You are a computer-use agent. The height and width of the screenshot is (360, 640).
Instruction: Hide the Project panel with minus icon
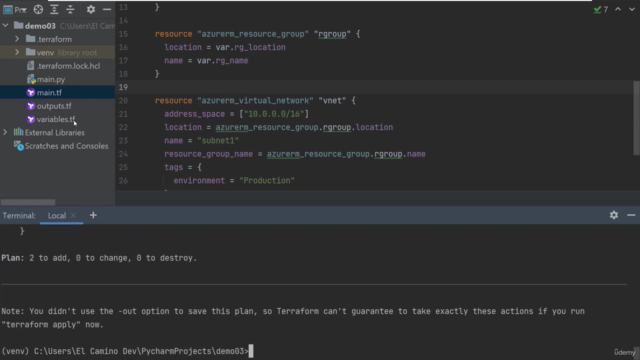click(107, 9)
